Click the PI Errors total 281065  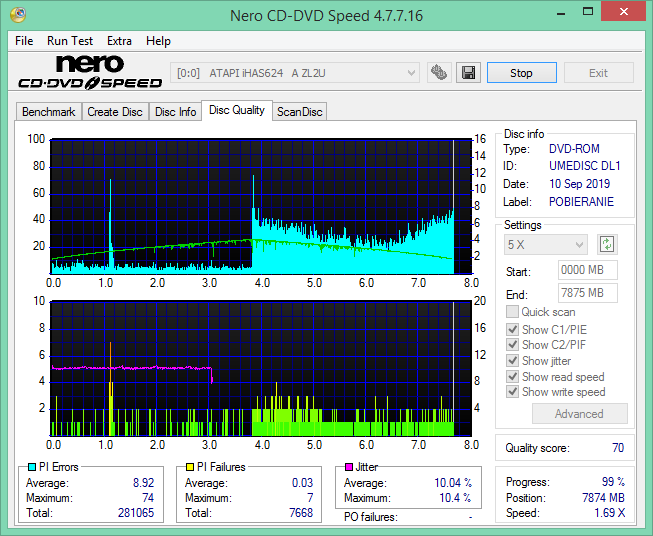tap(136, 513)
